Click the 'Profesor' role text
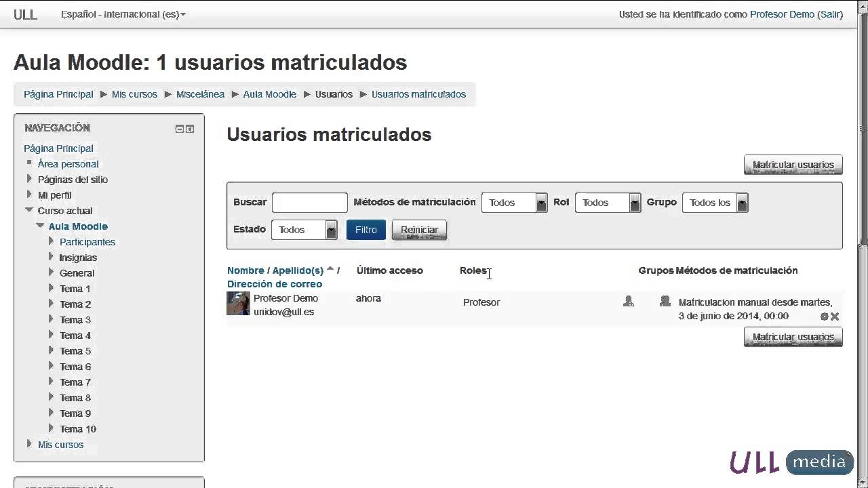868x488 pixels. tap(481, 302)
